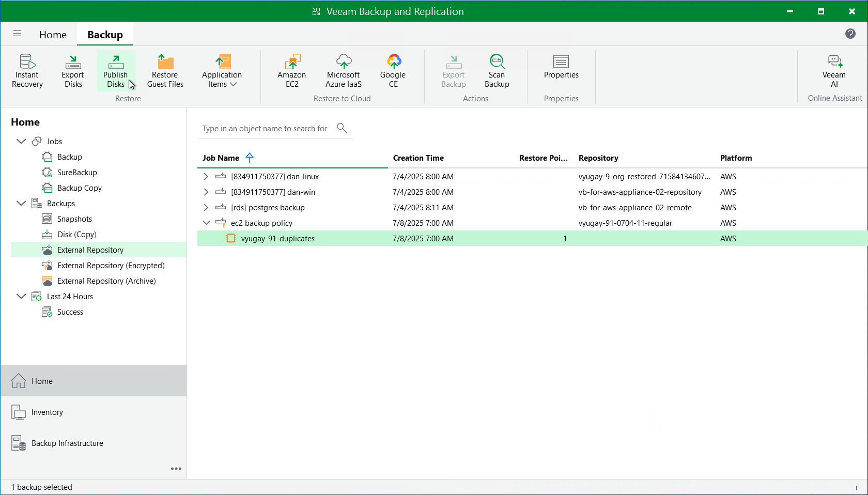The width and height of the screenshot is (868, 495).
Task: Open the Veeam AI assistant
Action: (x=834, y=70)
